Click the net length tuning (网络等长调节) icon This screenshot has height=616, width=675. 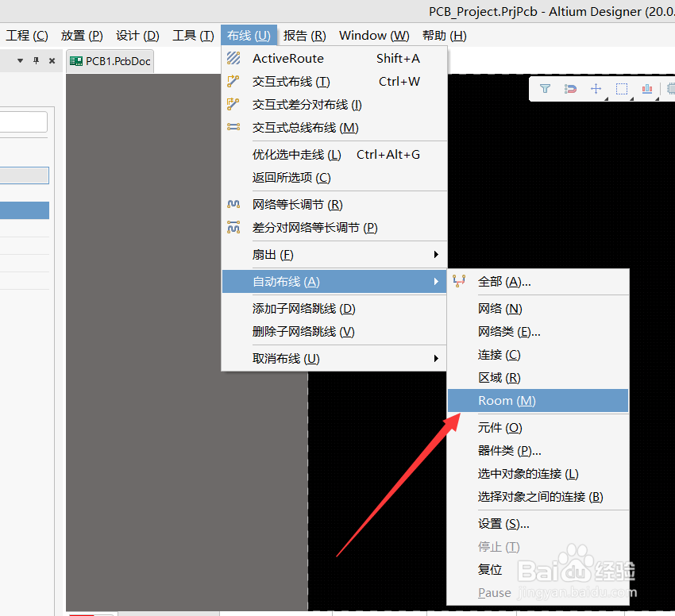point(233,204)
